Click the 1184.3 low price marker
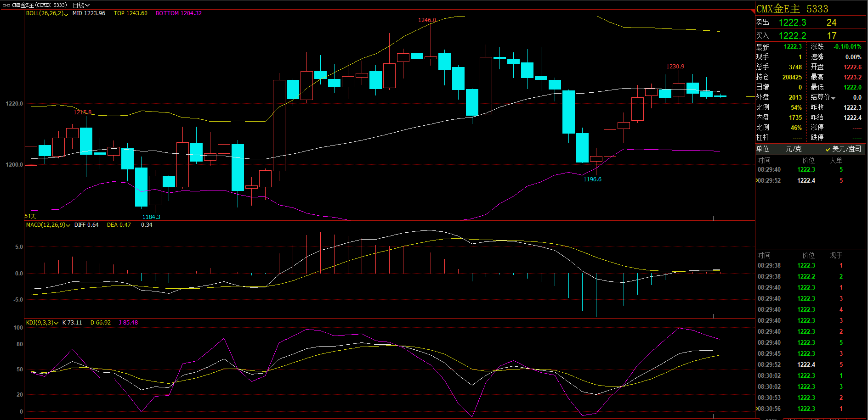The height and width of the screenshot is (420, 868). pos(151,217)
